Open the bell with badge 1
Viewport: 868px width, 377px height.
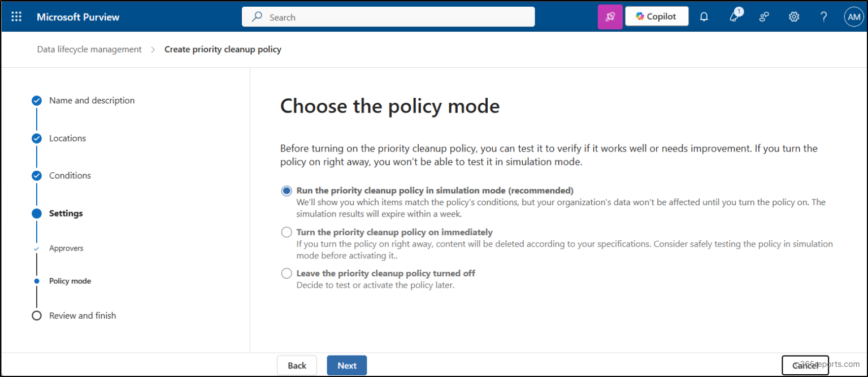tap(735, 16)
